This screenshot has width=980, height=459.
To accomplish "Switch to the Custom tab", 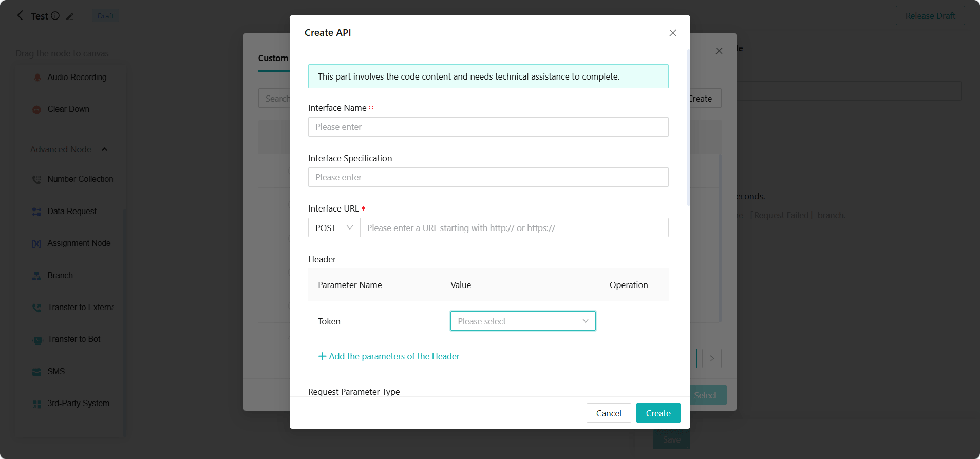I will [273, 58].
